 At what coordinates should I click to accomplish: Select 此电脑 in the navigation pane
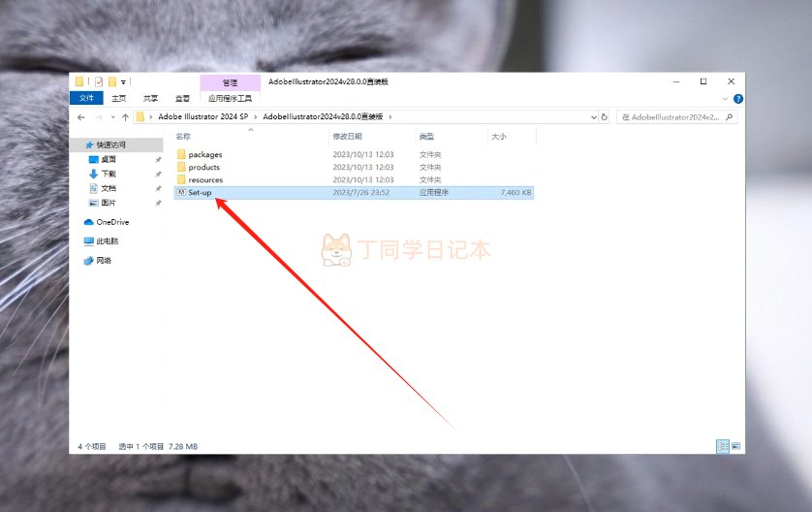coord(108,241)
